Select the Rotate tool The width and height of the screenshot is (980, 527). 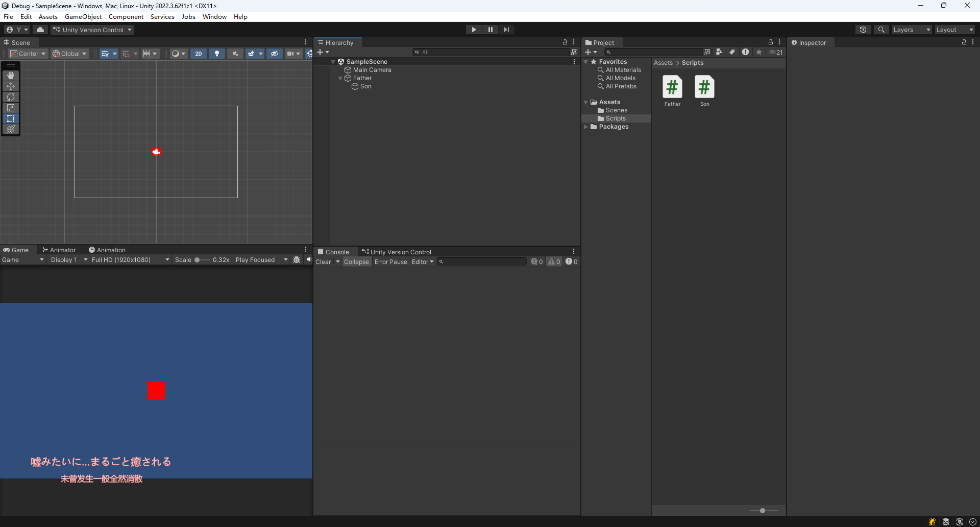tap(11, 97)
